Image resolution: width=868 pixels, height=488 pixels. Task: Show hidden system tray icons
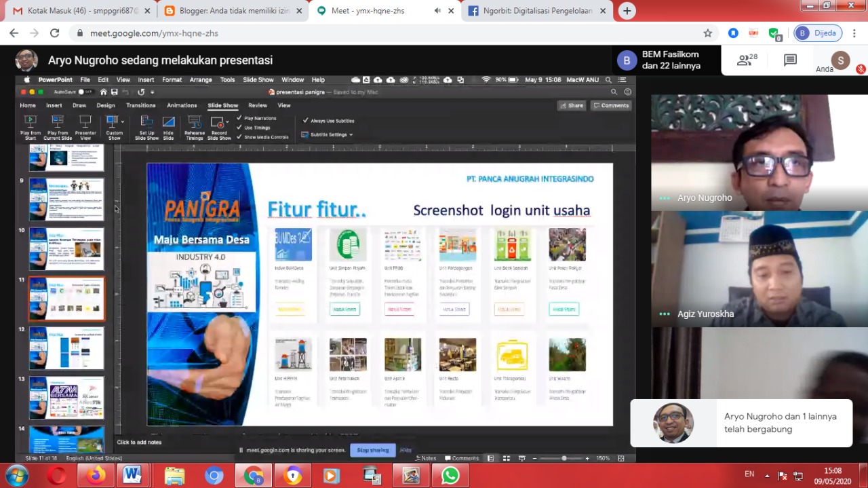[767, 475]
